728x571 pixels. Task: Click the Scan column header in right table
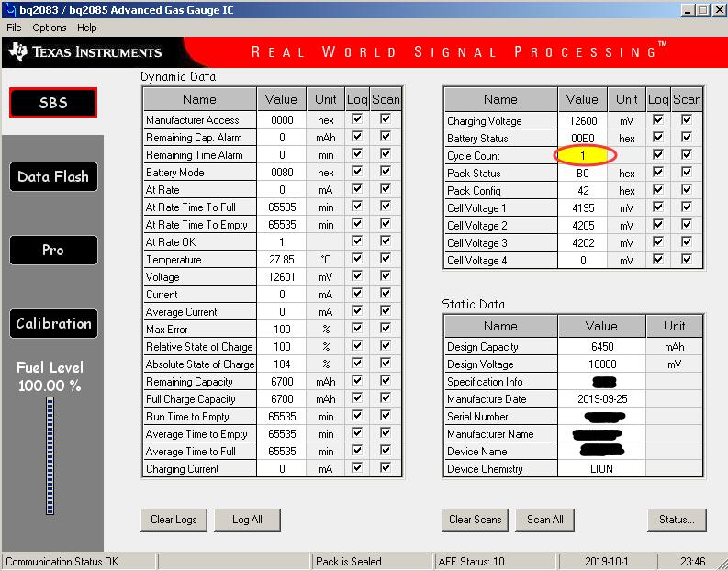(687, 99)
